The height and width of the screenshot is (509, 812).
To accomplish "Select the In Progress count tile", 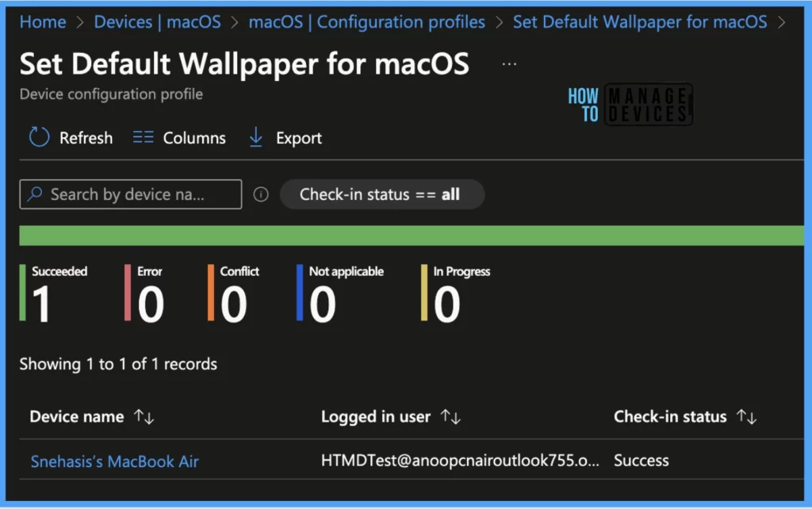I will (x=456, y=293).
